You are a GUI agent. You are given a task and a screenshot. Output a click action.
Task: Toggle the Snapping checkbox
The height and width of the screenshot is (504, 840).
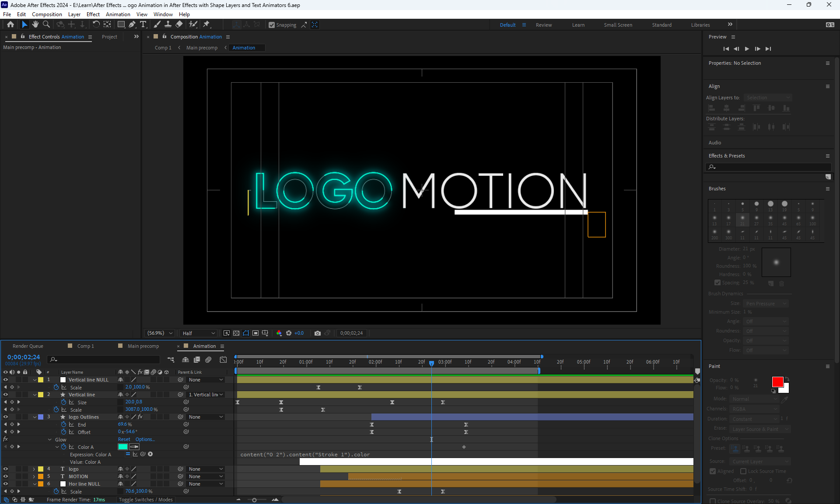tap(272, 25)
